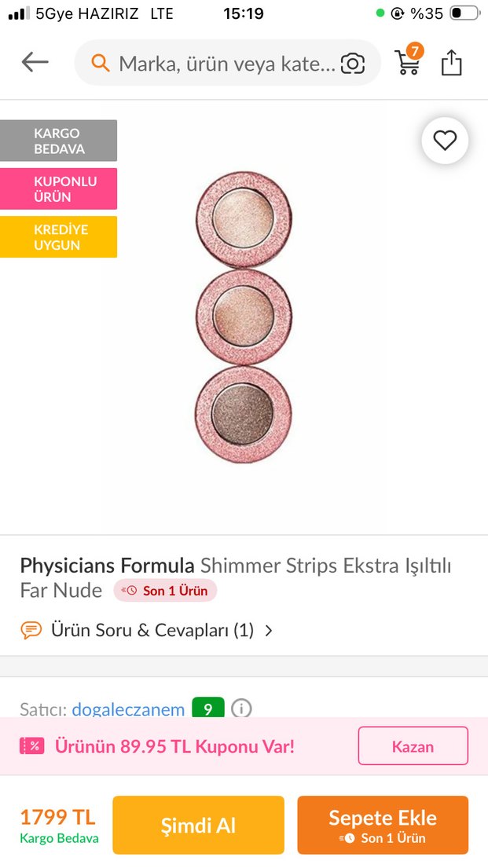Tap the search magnifier icon
Screen dimensions: 488x868
[101, 63]
